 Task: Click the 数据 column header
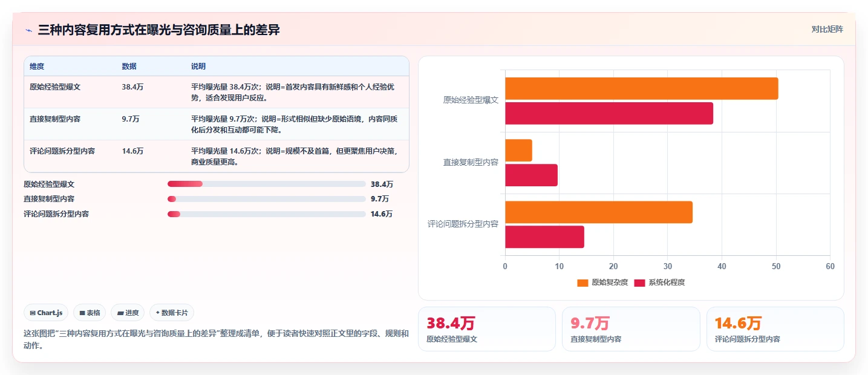(129, 67)
